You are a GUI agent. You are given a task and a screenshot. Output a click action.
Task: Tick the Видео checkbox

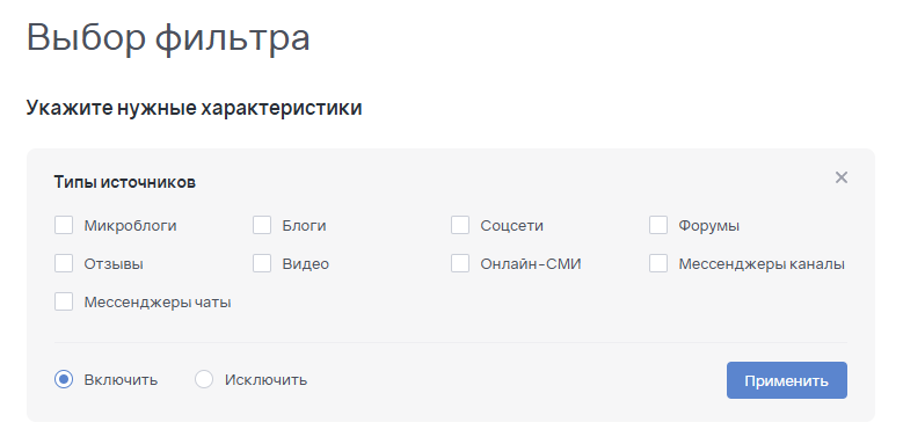262,264
